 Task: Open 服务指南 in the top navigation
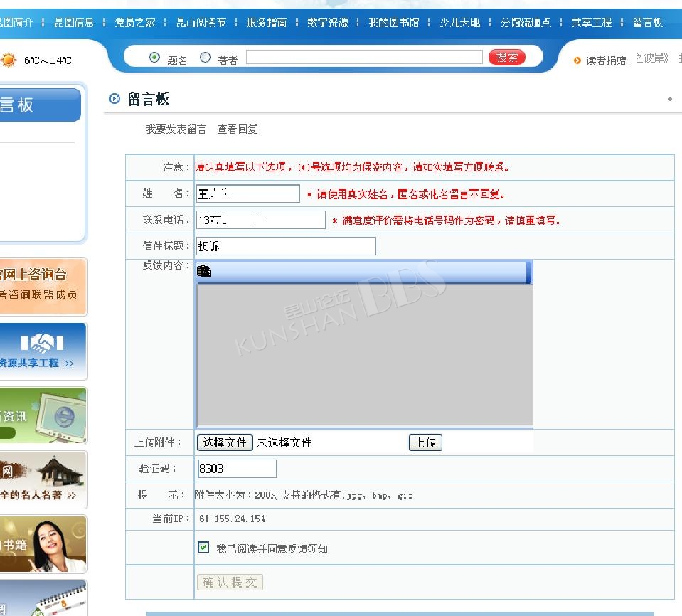click(267, 23)
